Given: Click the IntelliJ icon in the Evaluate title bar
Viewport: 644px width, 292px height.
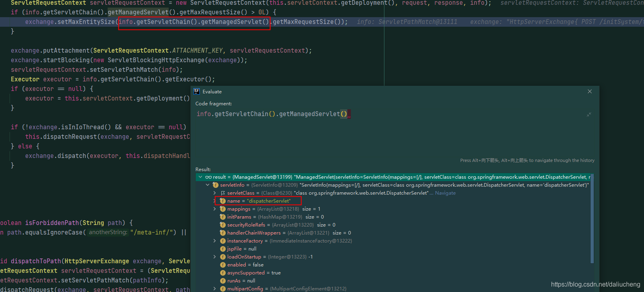Looking at the screenshot, I should click(x=197, y=91).
